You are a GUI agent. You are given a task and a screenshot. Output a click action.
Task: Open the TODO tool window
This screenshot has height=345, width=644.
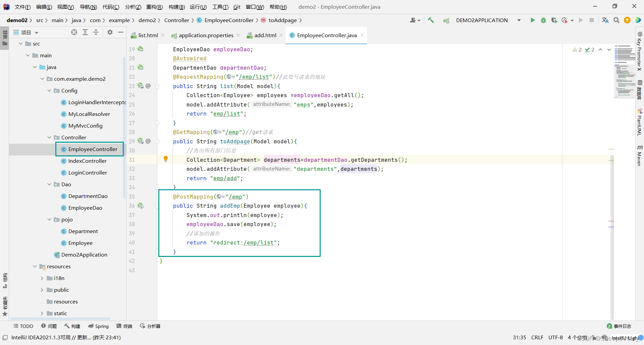click(23, 326)
